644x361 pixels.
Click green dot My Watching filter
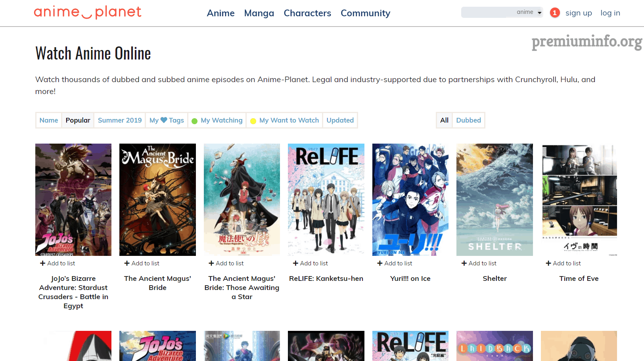[217, 120]
